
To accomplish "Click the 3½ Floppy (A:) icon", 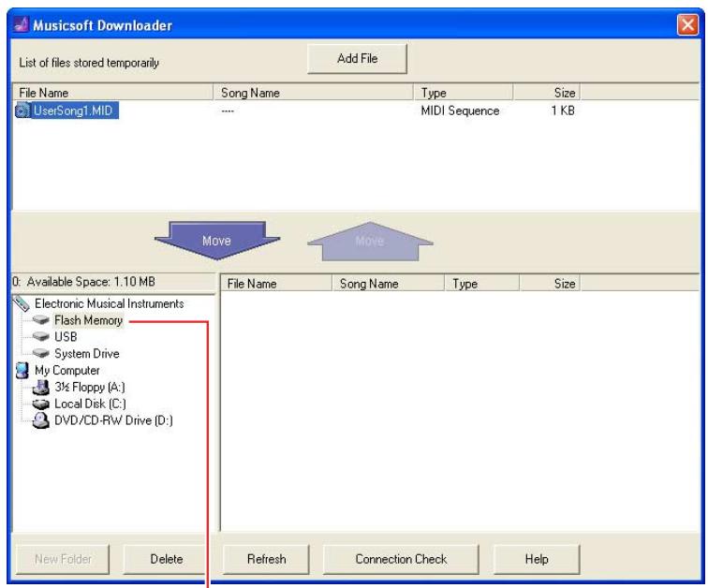I will pyautogui.click(x=41, y=388).
